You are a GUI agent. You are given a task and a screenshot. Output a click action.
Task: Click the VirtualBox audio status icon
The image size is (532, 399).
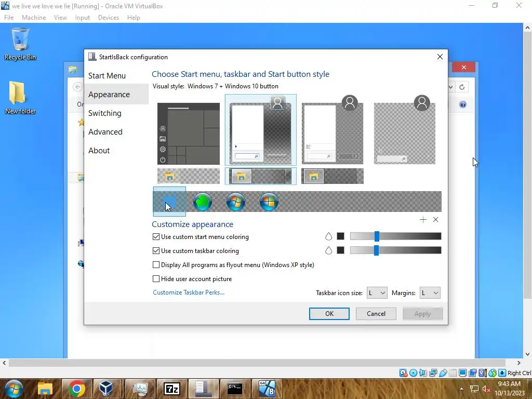tap(423, 373)
